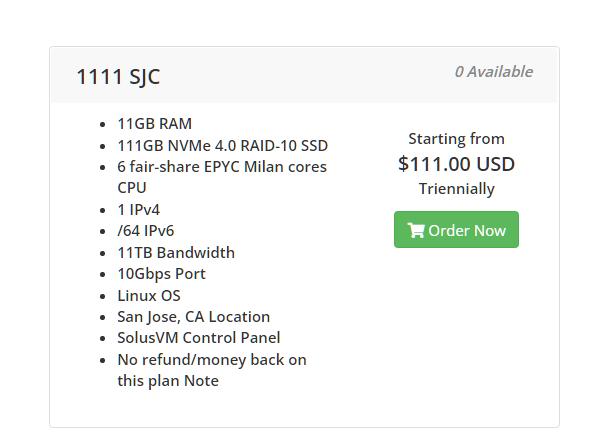This screenshot has height=446, width=596.
Task: Select the 1111 SJC plan title
Action: [118, 76]
